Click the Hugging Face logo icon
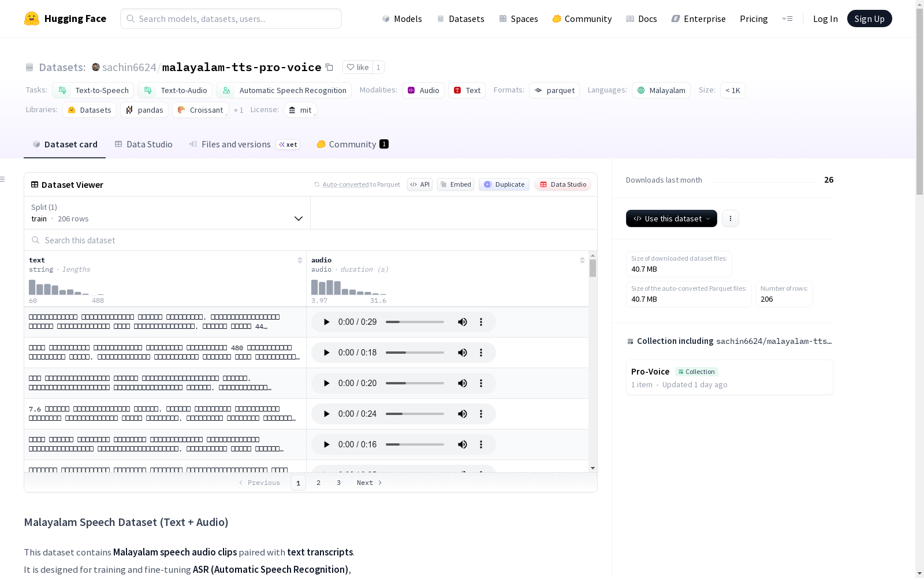 [32, 18]
